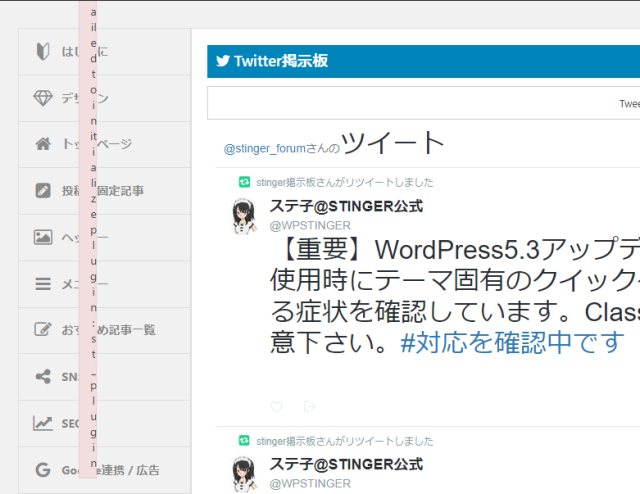The image size is (640, 494).
Task: Click the first tweet's maid avatar thumbnail
Action: pyautogui.click(x=244, y=216)
